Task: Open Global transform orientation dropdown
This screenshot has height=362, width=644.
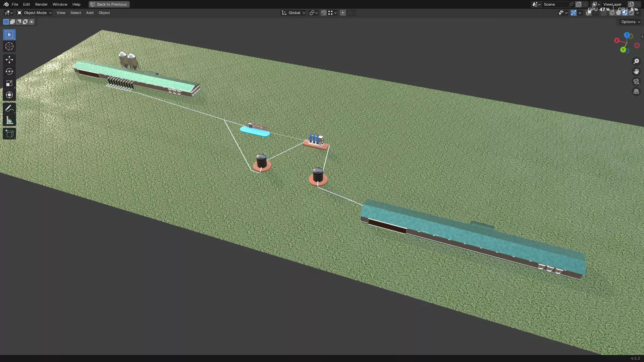Action: click(293, 13)
